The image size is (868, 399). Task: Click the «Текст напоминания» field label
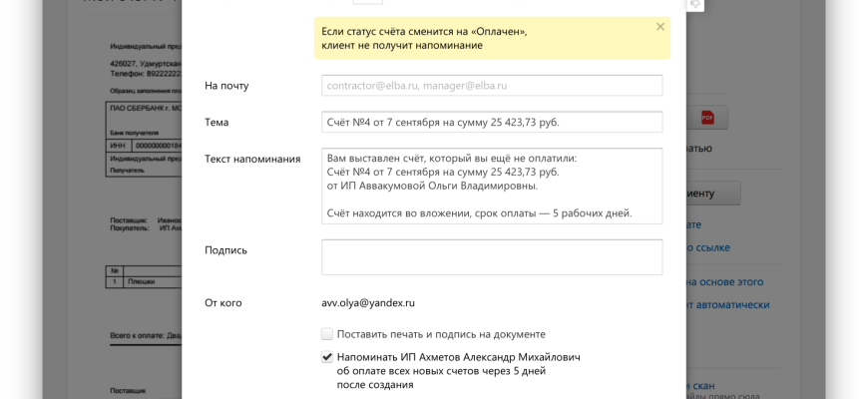click(x=252, y=159)
